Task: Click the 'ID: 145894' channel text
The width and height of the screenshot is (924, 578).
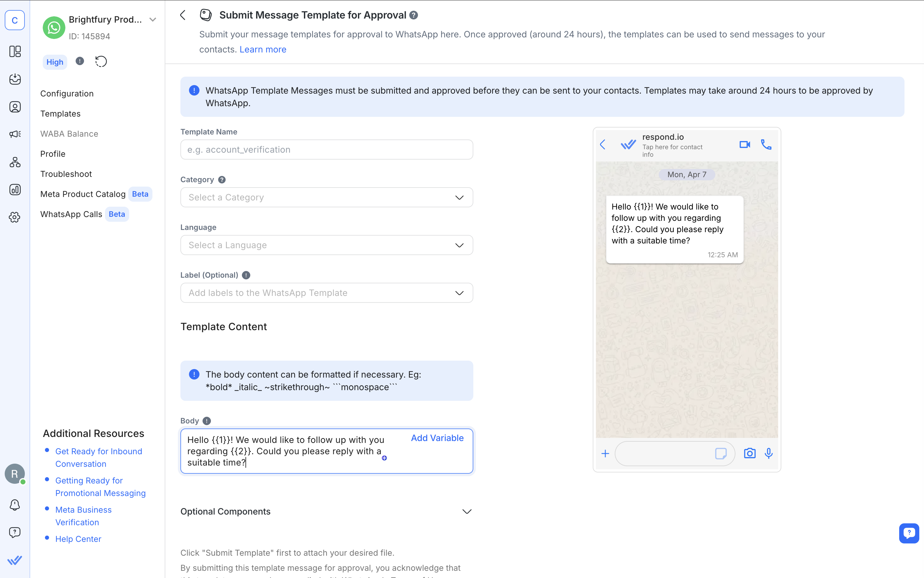Action: [90, 36]
